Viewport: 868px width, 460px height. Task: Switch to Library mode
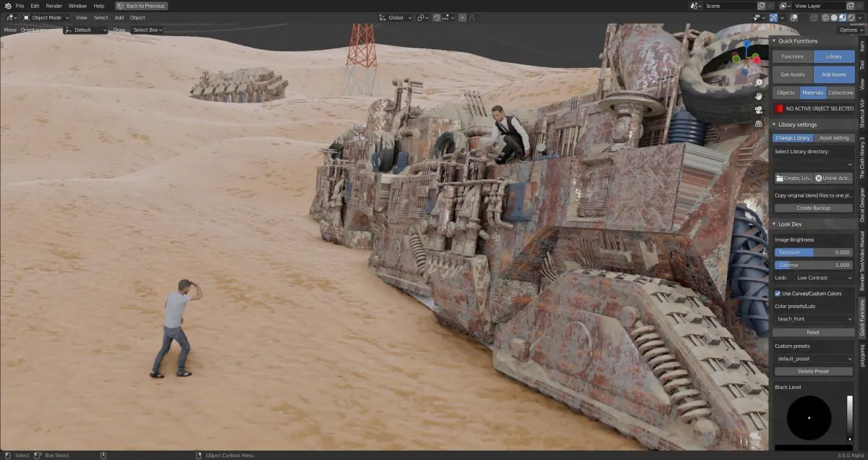click(x=834, y=56)
